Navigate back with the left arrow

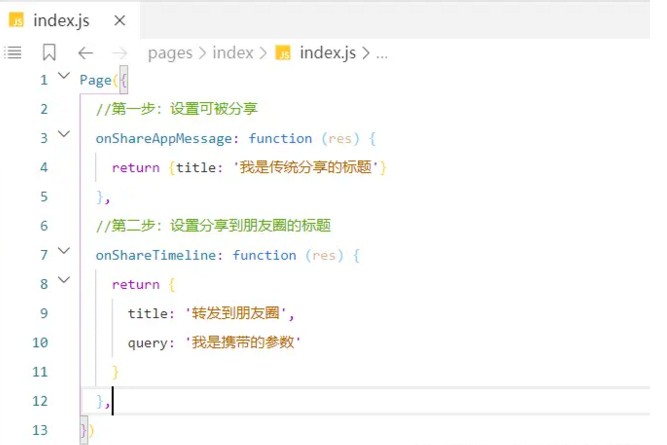85,53
